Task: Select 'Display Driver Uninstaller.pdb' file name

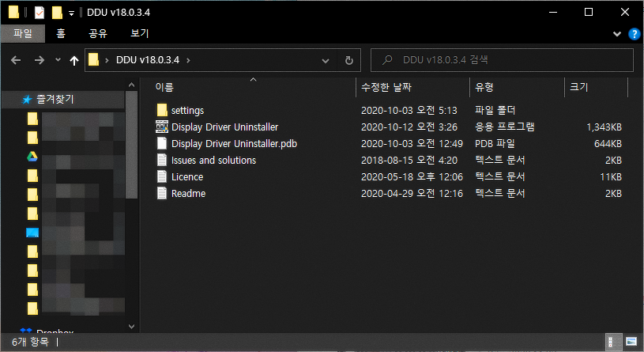Action: click(x=234, y=143)
